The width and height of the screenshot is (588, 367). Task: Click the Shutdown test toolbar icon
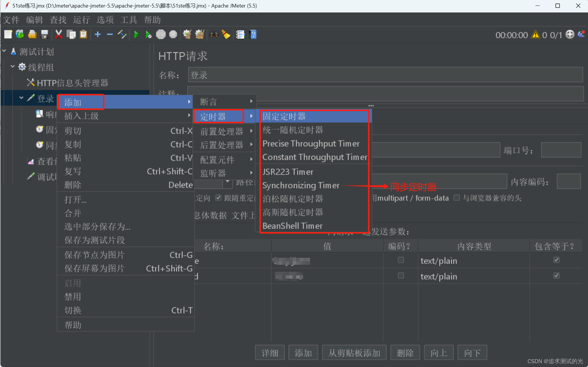click(x=173, y=35)
